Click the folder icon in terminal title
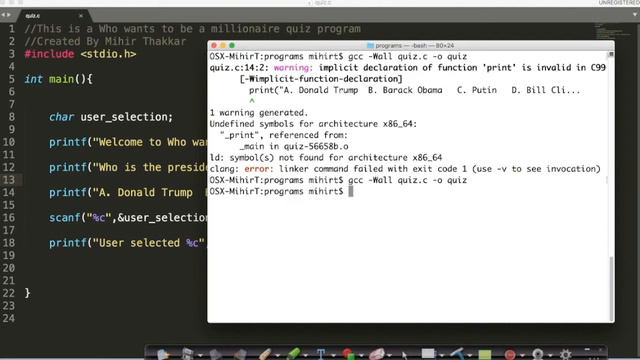This screenshot has height=360, width=640. click(x=370, y=46)
